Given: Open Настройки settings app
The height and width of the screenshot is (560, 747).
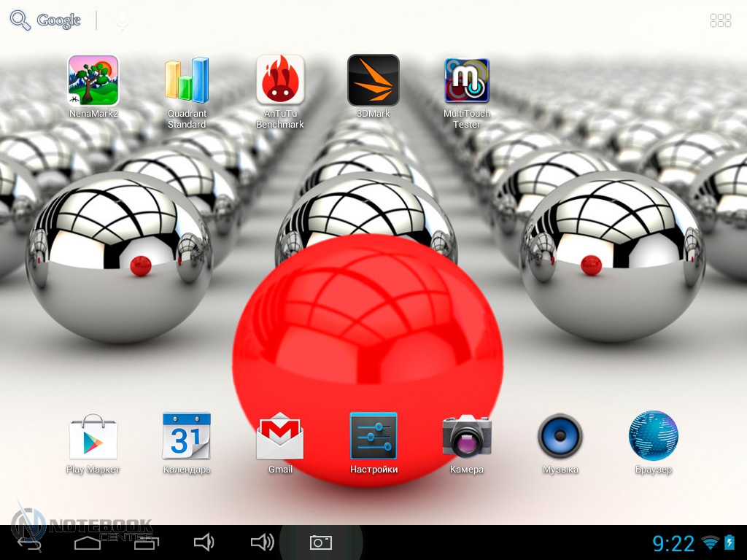Looking at the screenshot, I should click(373, 437).
